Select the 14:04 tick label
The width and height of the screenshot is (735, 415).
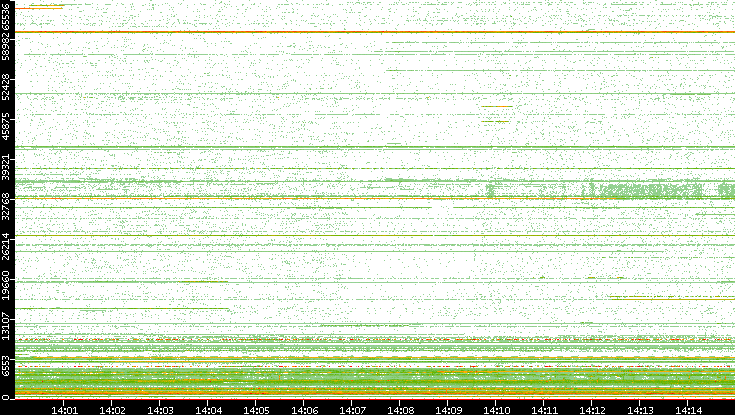[209, 410]
